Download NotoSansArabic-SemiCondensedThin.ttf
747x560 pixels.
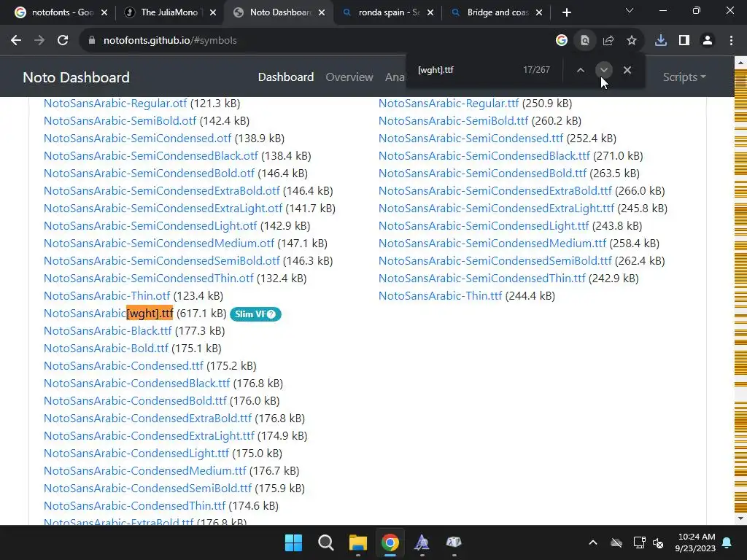[481, 279]
